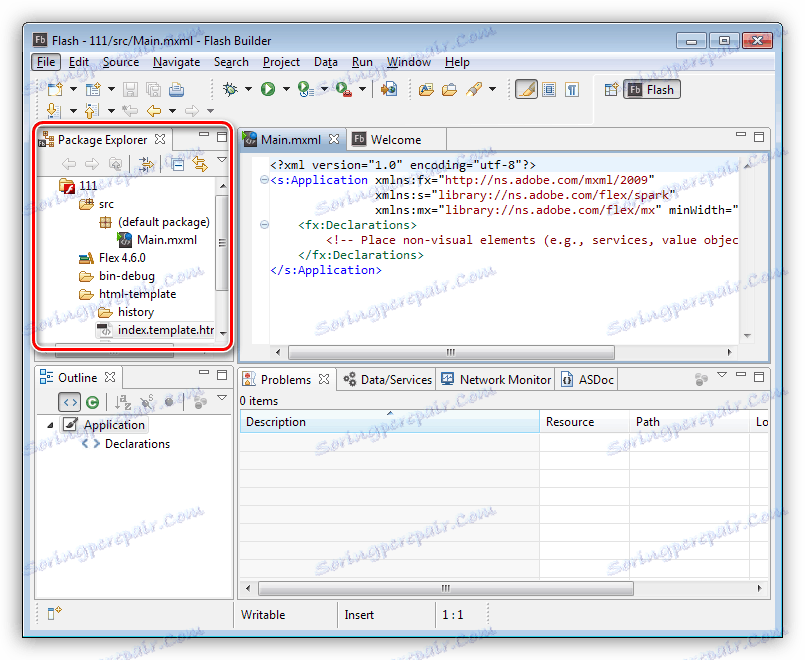Click the Open Resource folder icon
This screenshot has height=660, width=805.
coord(449,90)
